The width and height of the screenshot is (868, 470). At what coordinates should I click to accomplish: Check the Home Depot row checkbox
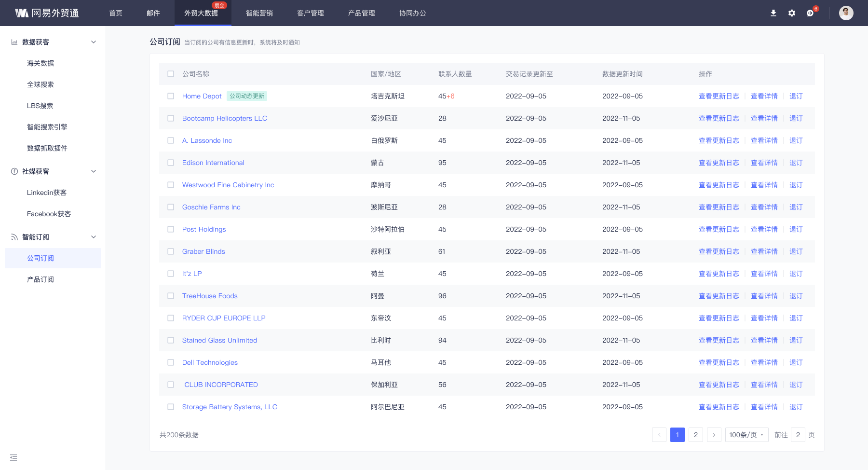click(171, 96)
